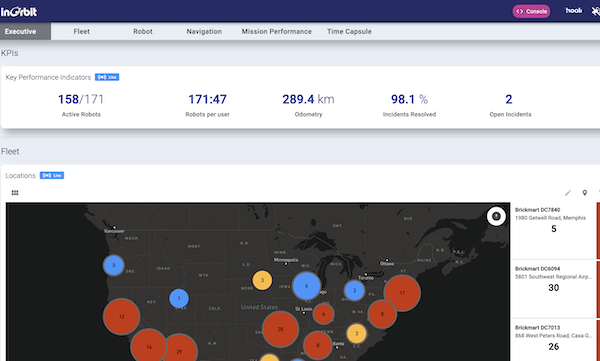Open the grid view icon above map
This screenshot has height=361, width=600.
pyautogui.click(x=15, y=193)
